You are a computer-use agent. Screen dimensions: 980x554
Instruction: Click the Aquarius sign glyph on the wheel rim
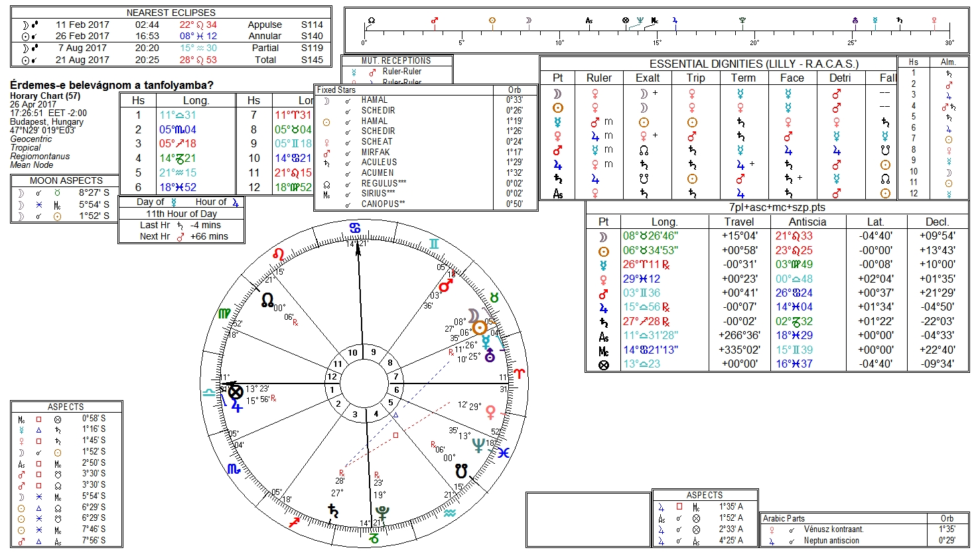coord(449,513)
